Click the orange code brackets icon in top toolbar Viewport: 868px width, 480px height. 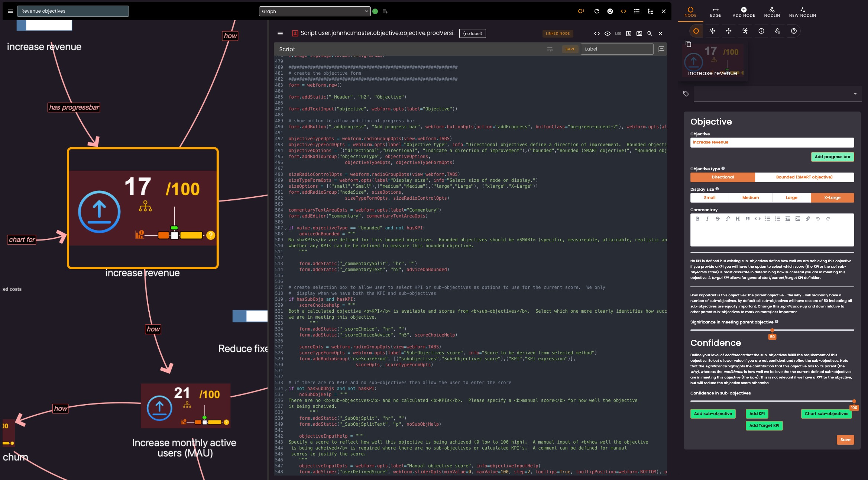(x=623, y=11)
